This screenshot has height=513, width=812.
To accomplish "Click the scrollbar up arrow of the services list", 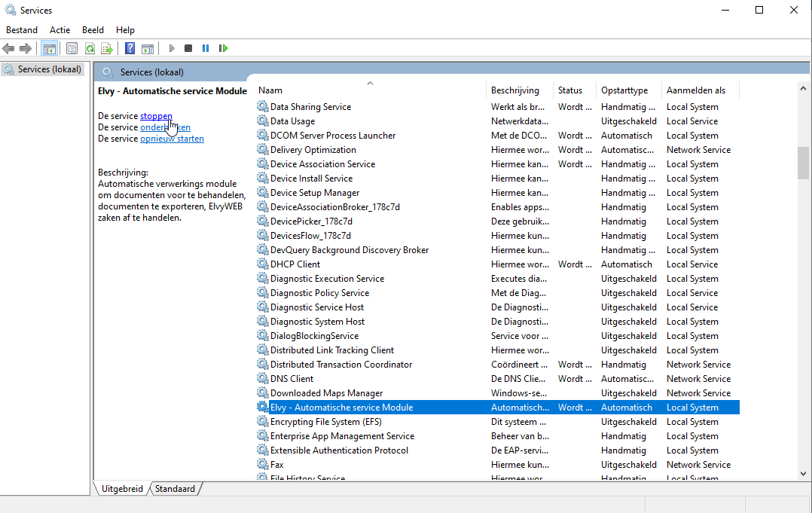I will [803, 89].
